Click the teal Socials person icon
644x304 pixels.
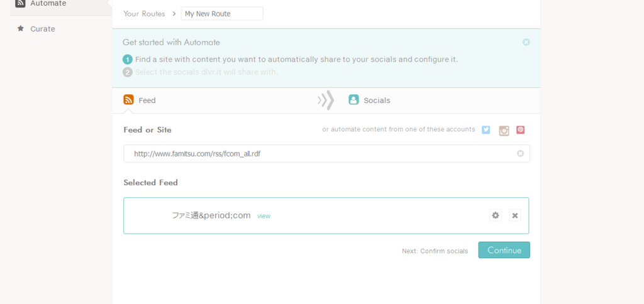pyautogui.click(x=353, y=100)
